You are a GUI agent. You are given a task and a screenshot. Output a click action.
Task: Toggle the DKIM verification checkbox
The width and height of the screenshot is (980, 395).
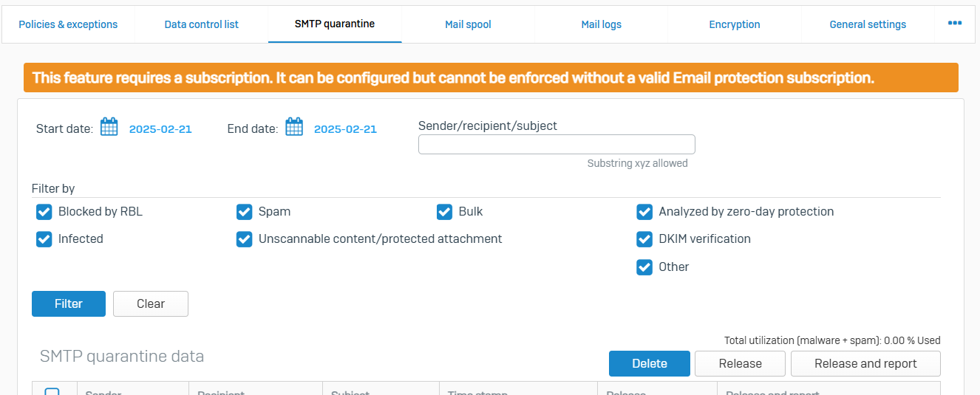tap(644, 239)
